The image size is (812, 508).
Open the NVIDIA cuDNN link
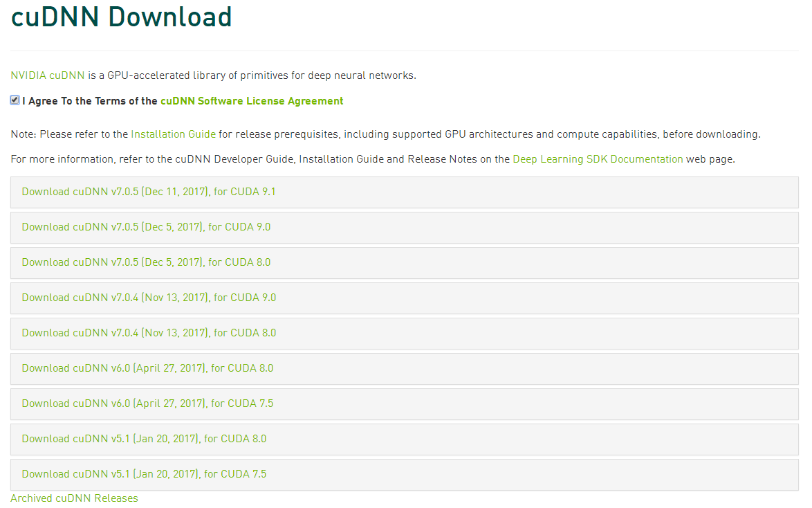[x=48, y=75]
